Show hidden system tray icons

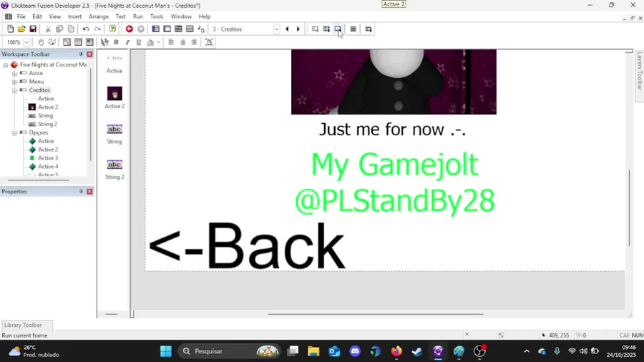[x=527, y=351]
